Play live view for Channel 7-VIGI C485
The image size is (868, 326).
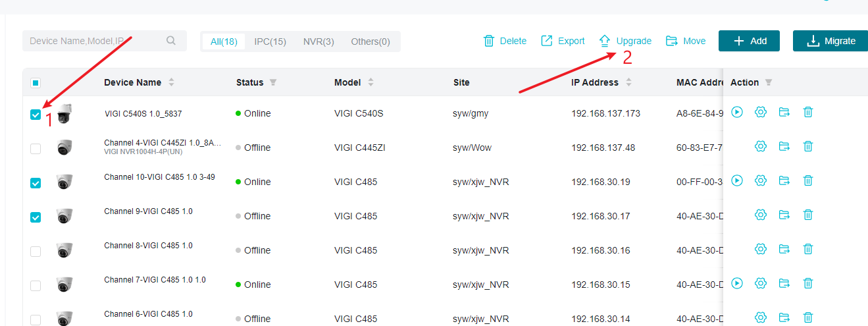point(737,283)
